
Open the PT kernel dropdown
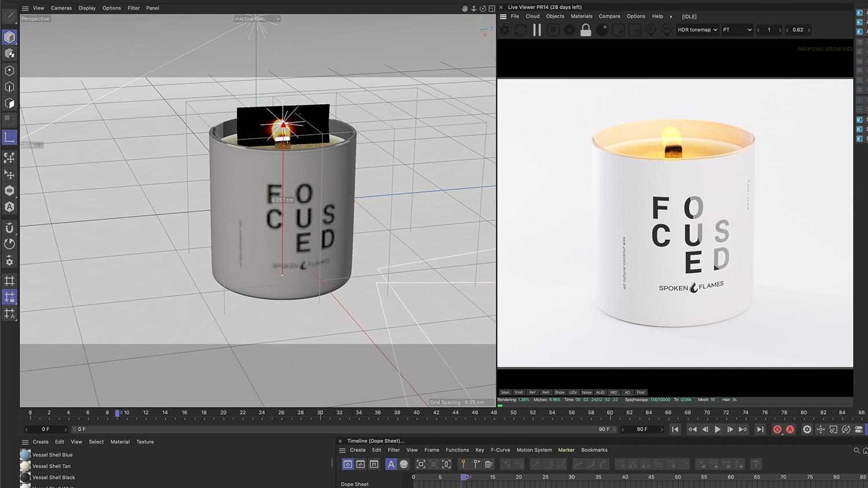pos(737,30)
